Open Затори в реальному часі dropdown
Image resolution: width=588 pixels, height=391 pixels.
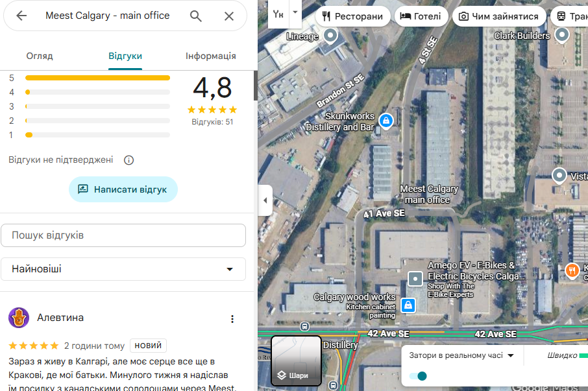pos(461,355)
